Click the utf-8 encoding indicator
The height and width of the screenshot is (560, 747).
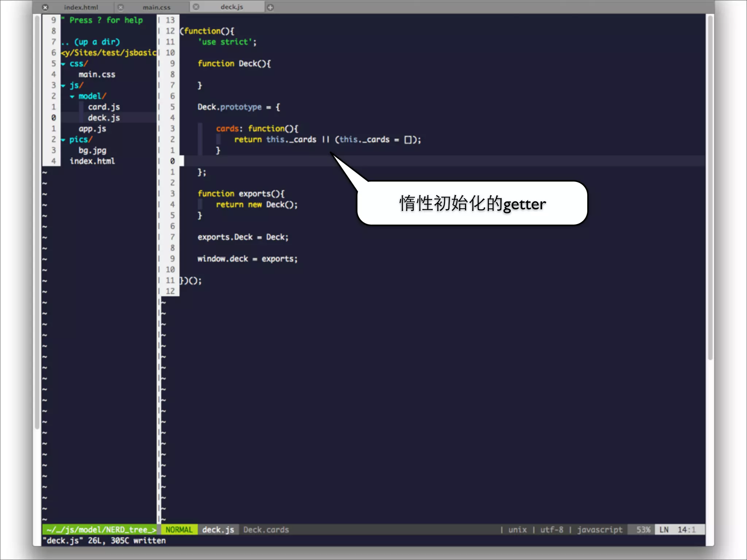click(551, 530)
